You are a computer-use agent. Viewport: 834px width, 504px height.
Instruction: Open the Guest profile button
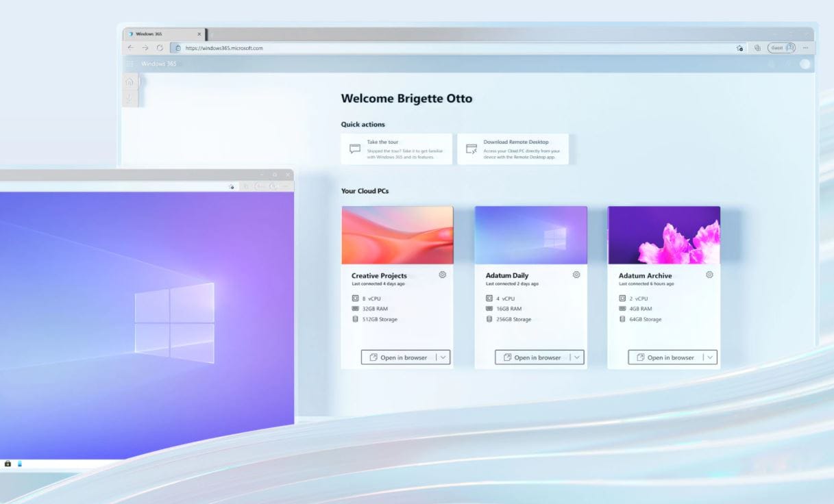click(x=782, y=48)
